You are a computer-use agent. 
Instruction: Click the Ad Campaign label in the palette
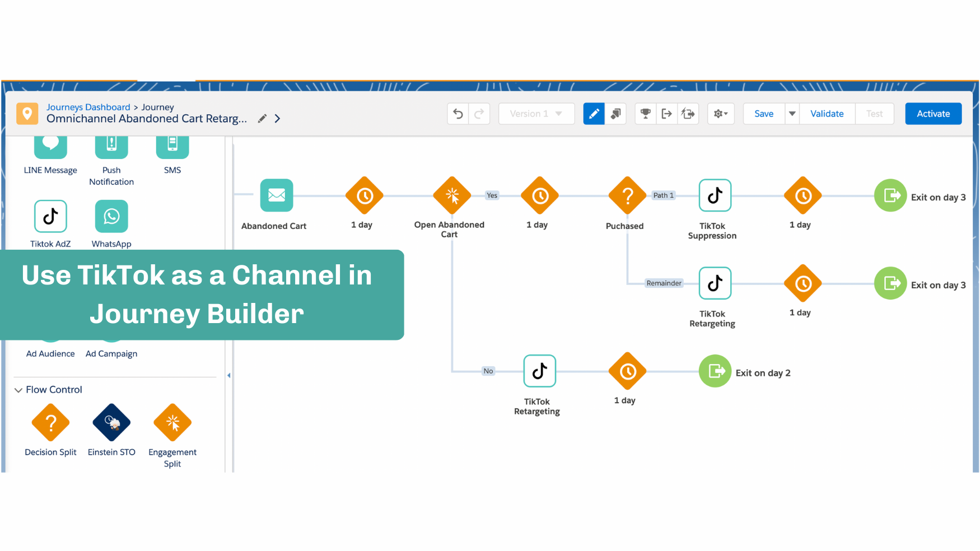(111, 354)
